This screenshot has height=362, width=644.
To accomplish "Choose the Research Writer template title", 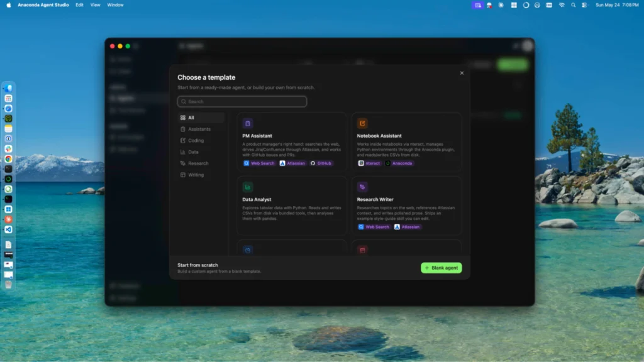I will 375,199.
